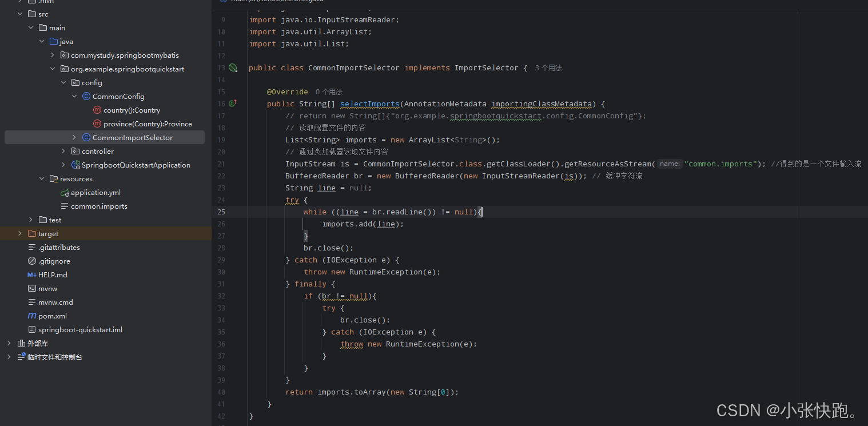Expand the 外部库 node chevron
Screen dimensions: 868x426
coord(9,344)
